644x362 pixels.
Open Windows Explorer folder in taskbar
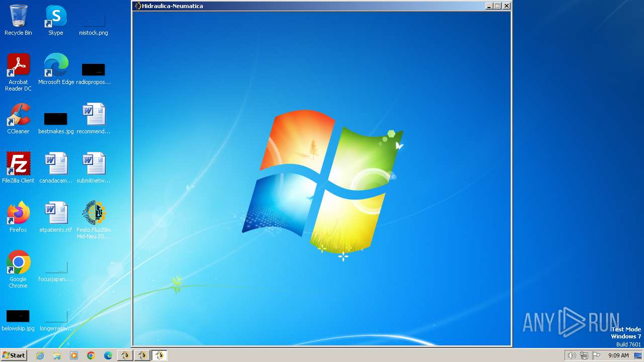coord(57,355)
